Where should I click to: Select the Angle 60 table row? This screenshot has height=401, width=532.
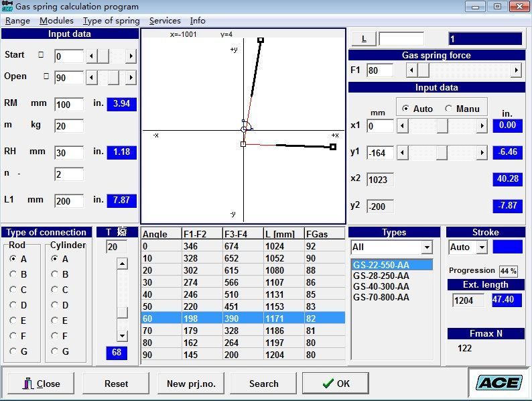(x=243, y=319)
